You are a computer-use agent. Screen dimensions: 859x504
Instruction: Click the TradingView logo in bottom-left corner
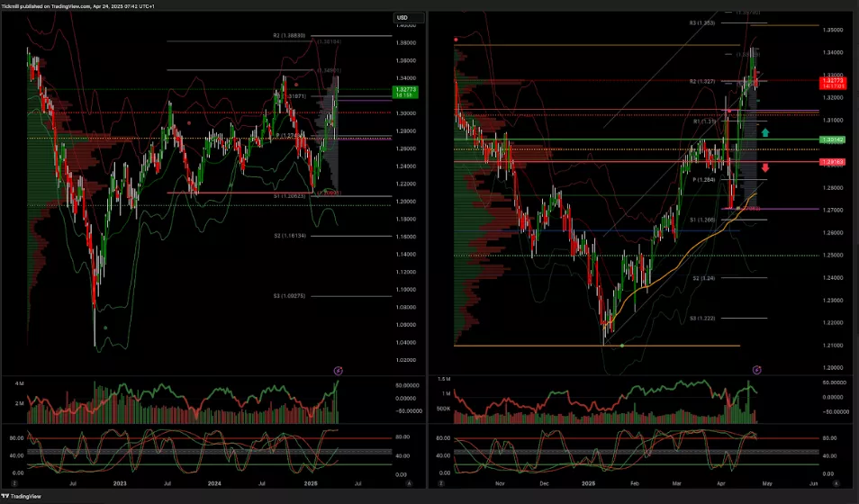point(22,496)
